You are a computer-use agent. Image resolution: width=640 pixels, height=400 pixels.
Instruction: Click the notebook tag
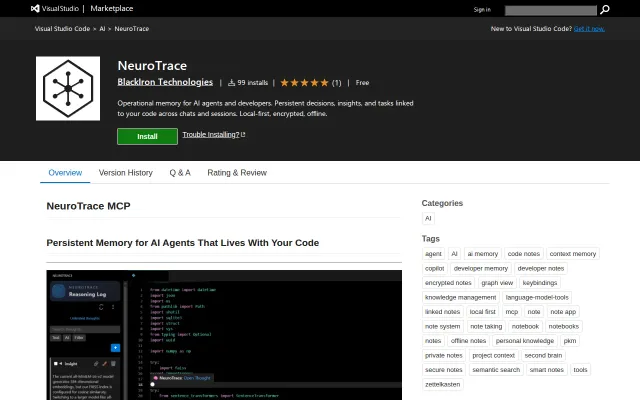[525, 327]
